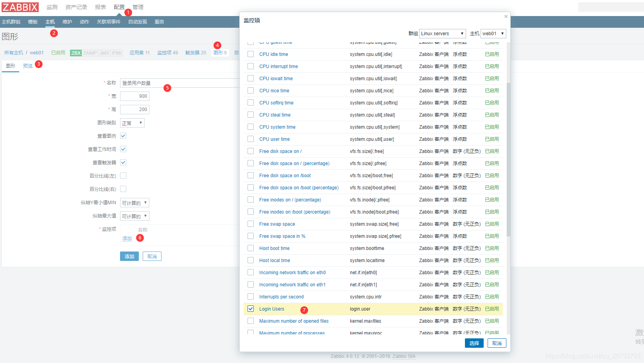The height and width of the screenshot is (363, 644).
Task: Open the 管理 top menu
Action: tap(138, 7)
